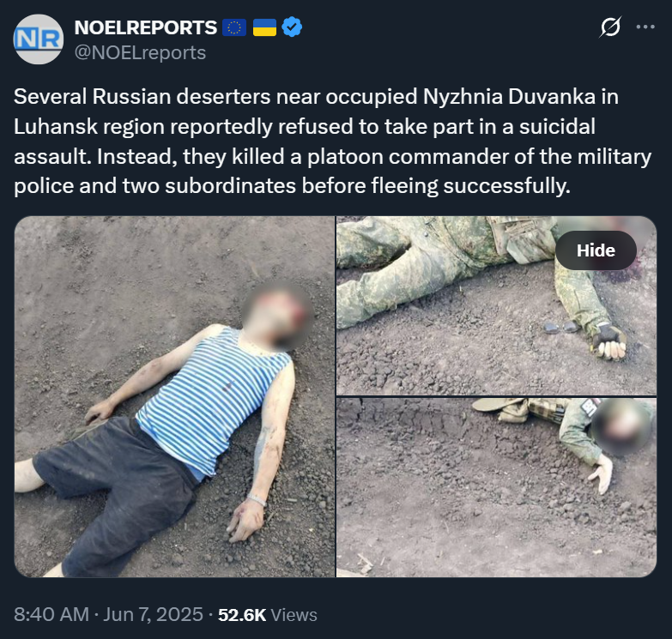672x639 pixels.
Task: Click the tweet line mentioning platoon commander
Action: point(333,157)
